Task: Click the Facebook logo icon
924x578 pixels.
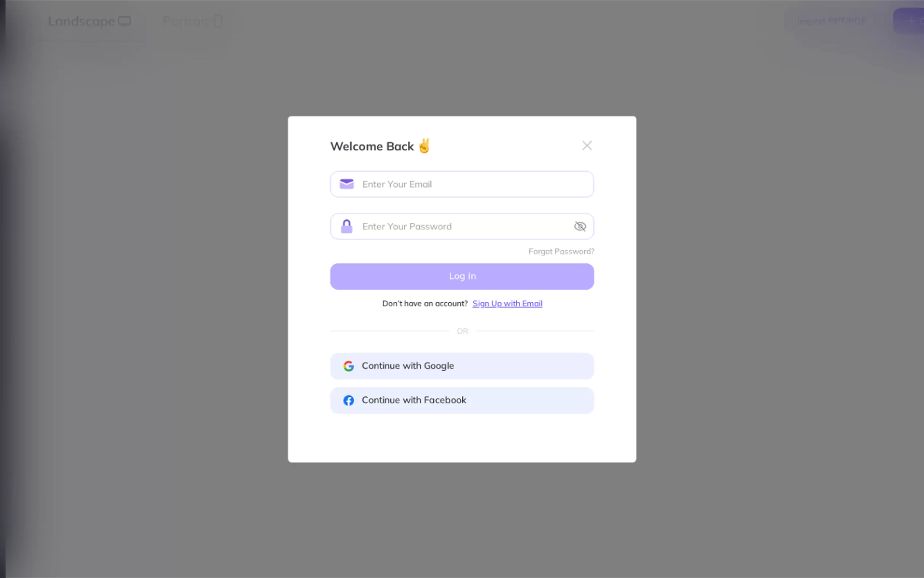Action: (349, 400)
